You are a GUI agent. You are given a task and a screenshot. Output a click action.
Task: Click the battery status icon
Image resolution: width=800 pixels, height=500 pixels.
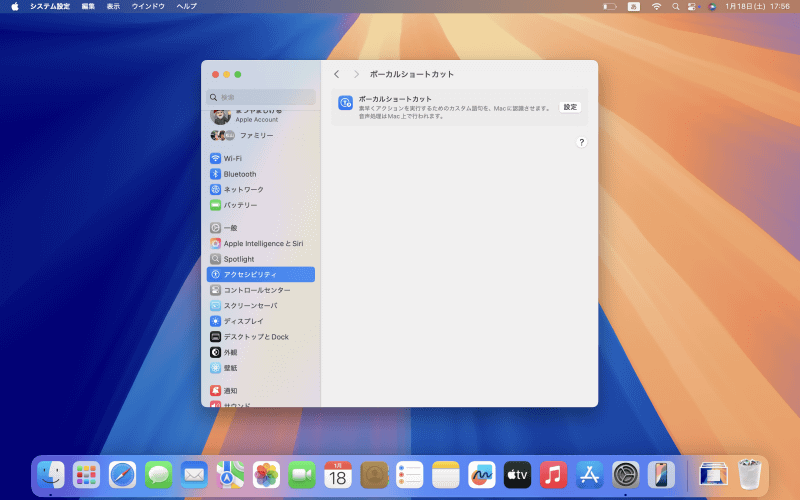tap(610, 6)
